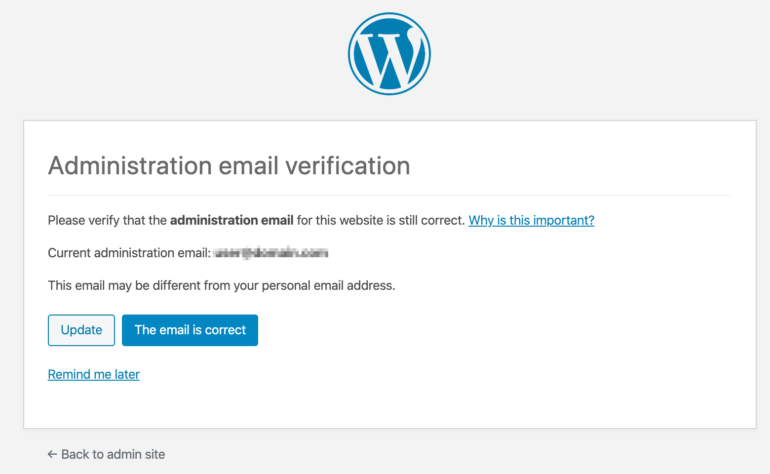The height and width of the screenshot is (474, 770).
Task: Click the 'Please verify that the' text
Action: (x=108, y=221)
